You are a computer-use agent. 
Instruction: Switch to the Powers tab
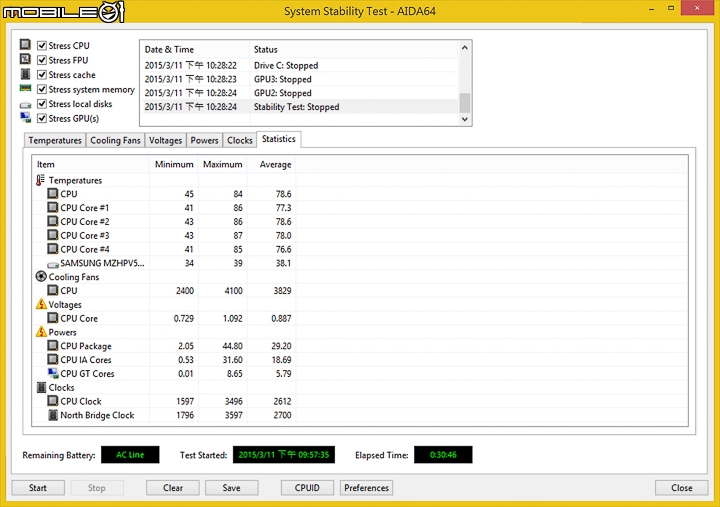pyautogui.click(x=204, y=140)
